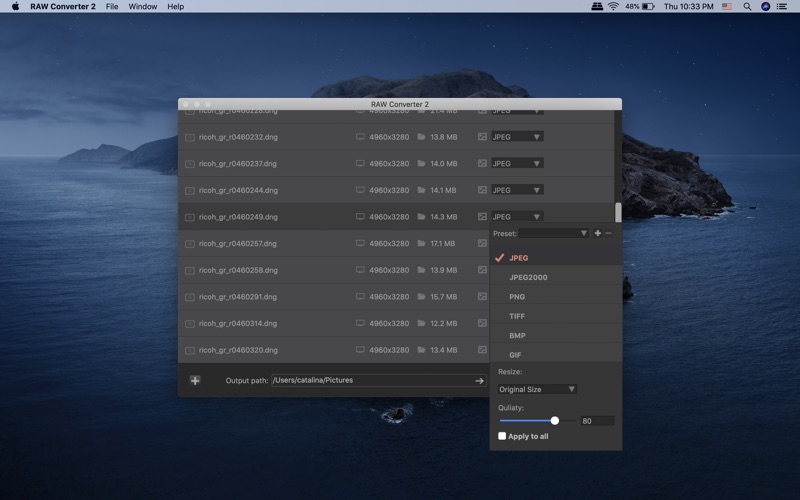Open the File menu
The image size is (800, 500).
pyautogui.click(x=112, y=7)
